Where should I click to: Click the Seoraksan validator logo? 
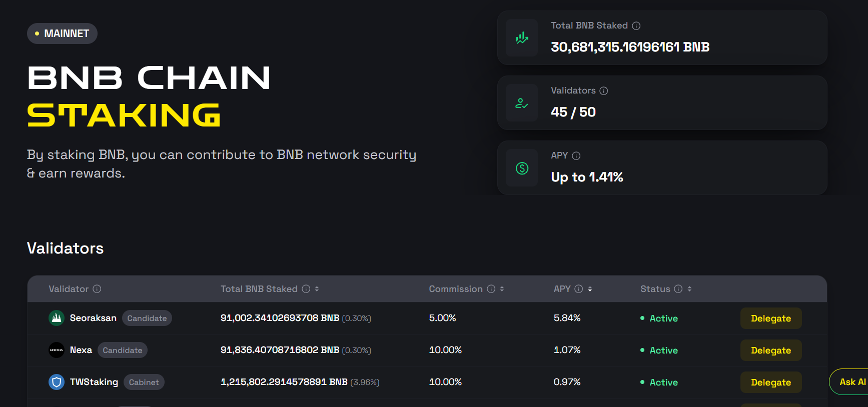click(x=57, y=318)
